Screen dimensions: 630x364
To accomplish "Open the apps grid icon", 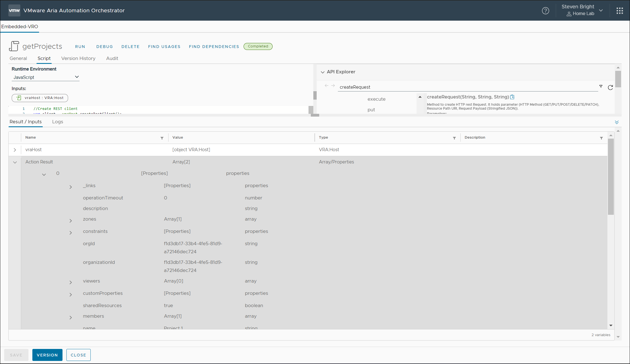I will point(620,11).
